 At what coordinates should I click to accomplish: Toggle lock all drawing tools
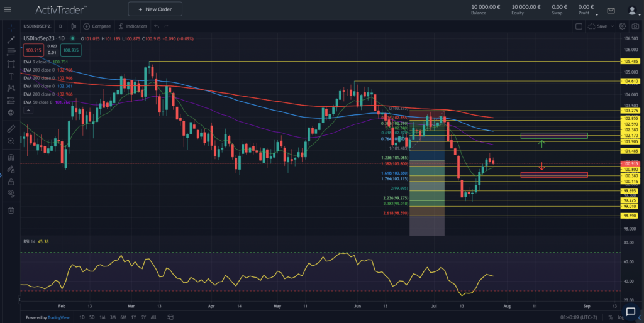tap(11, 182)
